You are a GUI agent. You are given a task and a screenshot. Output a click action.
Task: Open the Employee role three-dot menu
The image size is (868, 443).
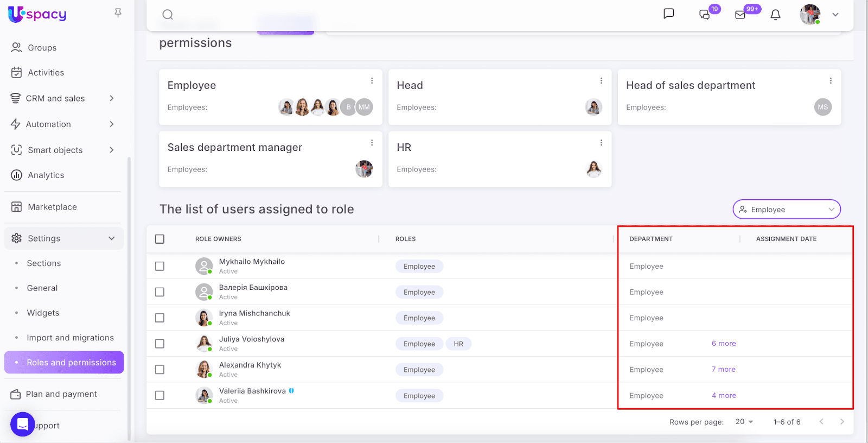tap(372, 81)
